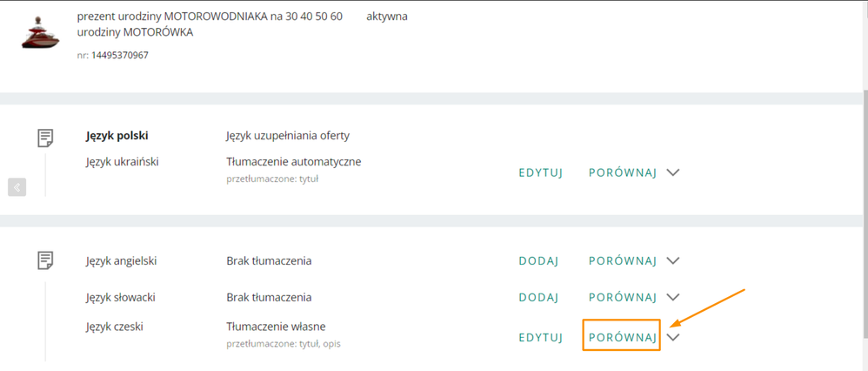The height and width of the screenshot is (371, 868).
Task: Edit the Czech translation with EDYTUJ
Action: click(x=541, y=338)
